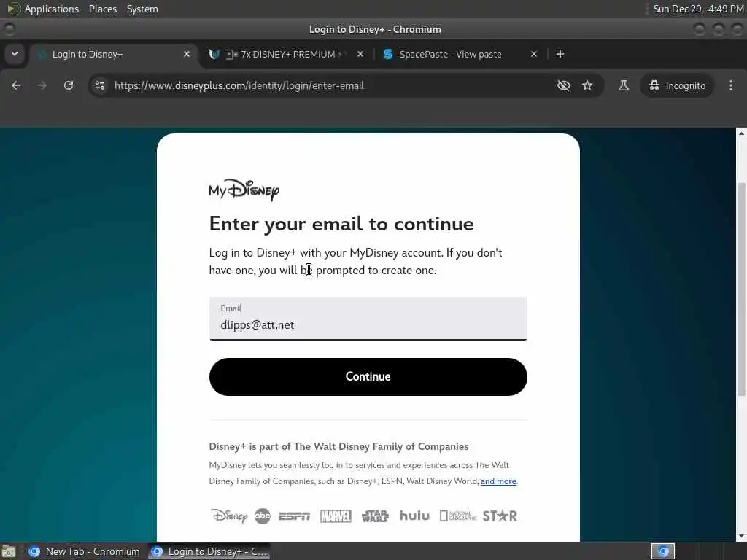Click the Star Wars logo
Image resolution: width=747 pixels, height=560 pixels.
pos(375,516)
